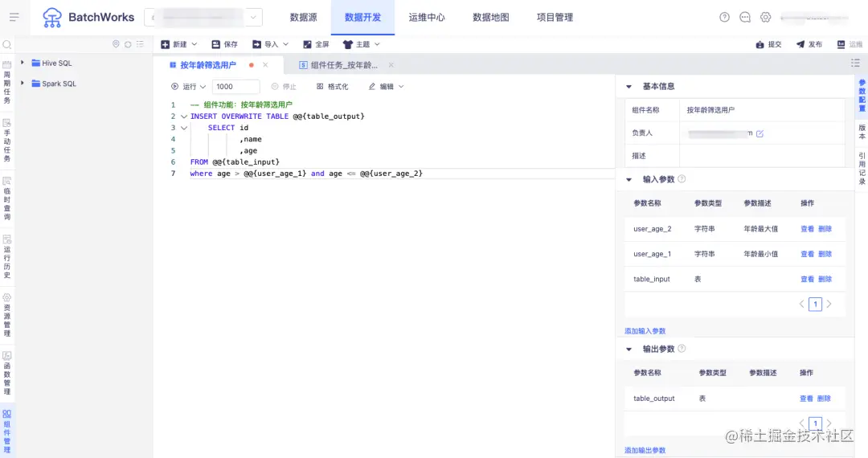Viewport: 868px width, 458px height.
Task: Close the 组件任务_按年龄 tab
Action: pos(391,65)
